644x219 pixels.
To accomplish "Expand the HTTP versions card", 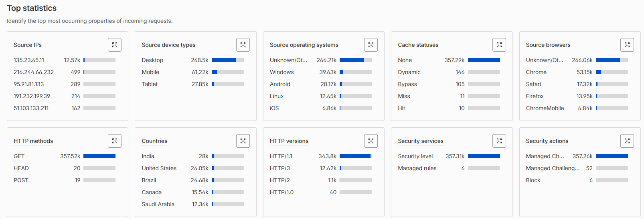I will (x=371, y=141).
